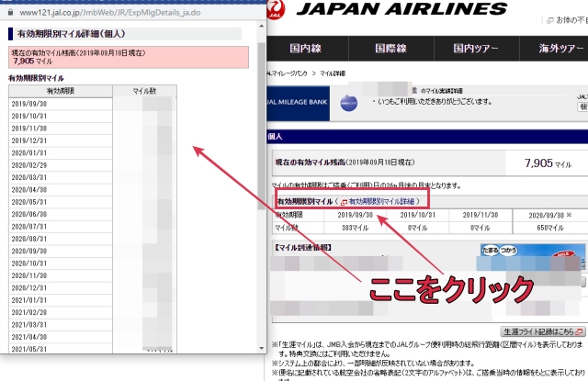Image resolution: width=588 pixels, height=381 pixels.
Task: Click the 生涯フライト記録はこちら button
Action: 541,331
